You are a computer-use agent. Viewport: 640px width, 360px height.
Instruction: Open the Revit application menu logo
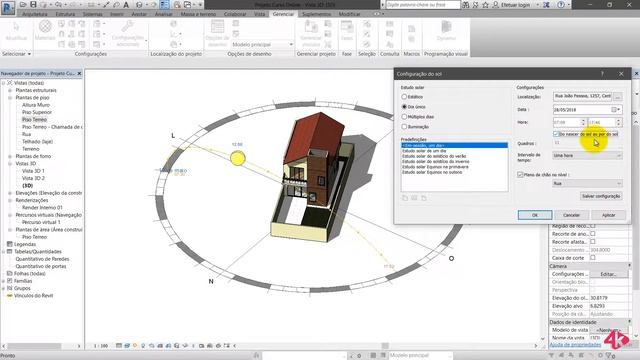tap(8, 7)
